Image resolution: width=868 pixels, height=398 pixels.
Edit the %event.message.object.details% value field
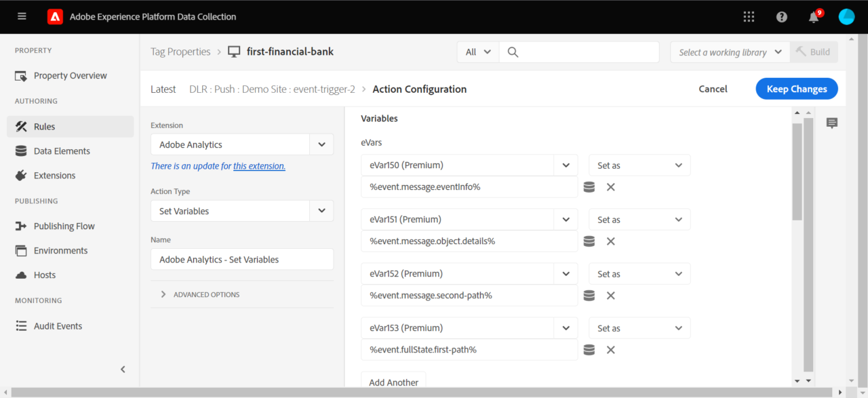(x=469, y=241)
